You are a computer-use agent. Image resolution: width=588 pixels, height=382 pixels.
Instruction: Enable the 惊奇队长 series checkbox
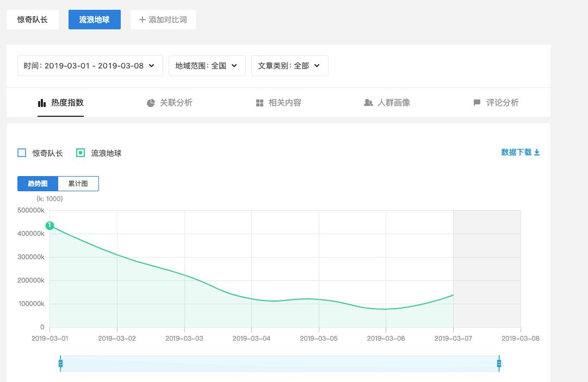pos(22,153)
